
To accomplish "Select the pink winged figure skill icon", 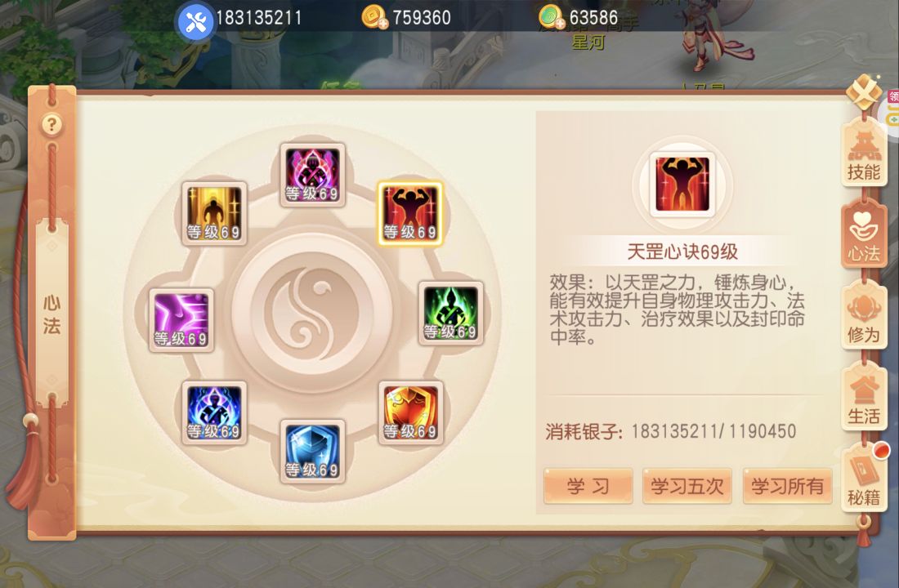I will 312,175.
